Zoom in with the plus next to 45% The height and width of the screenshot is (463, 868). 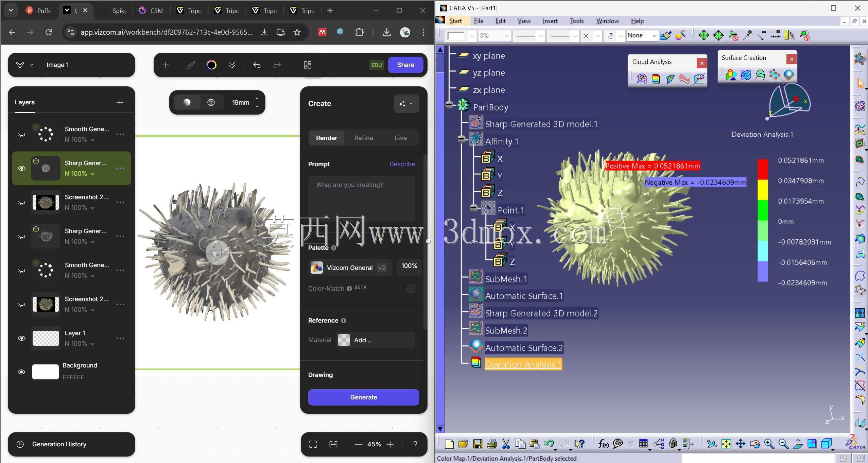[390, 444]
